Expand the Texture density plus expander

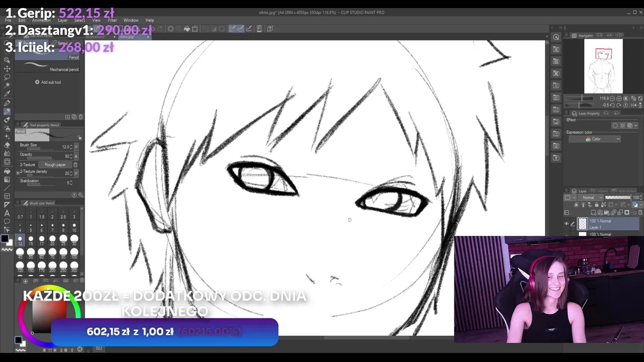point(18,173)
